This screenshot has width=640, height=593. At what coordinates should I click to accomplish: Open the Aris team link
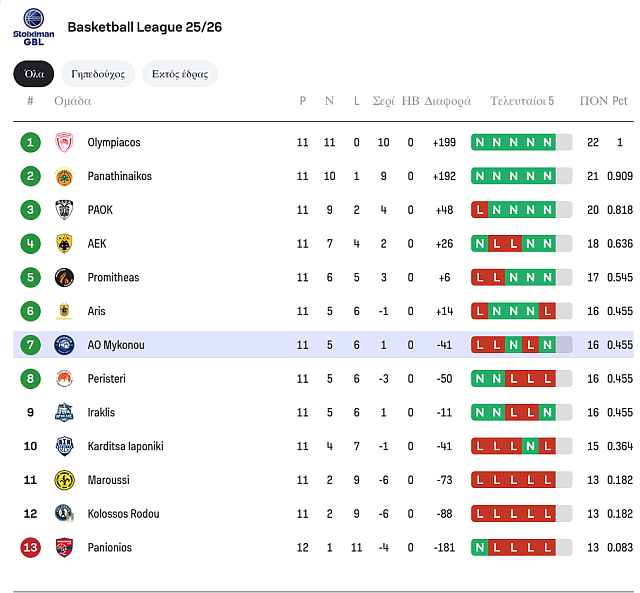pos(99,311)
